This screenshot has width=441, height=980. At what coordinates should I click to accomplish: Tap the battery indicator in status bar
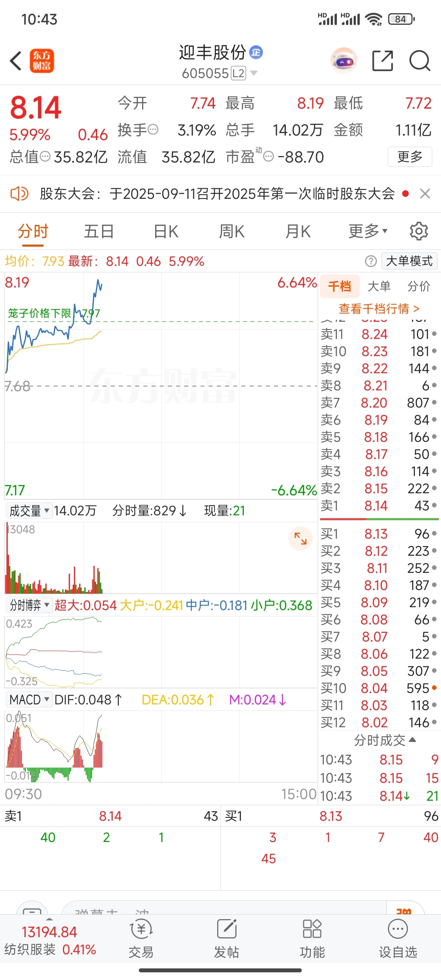tap(401, 19)
